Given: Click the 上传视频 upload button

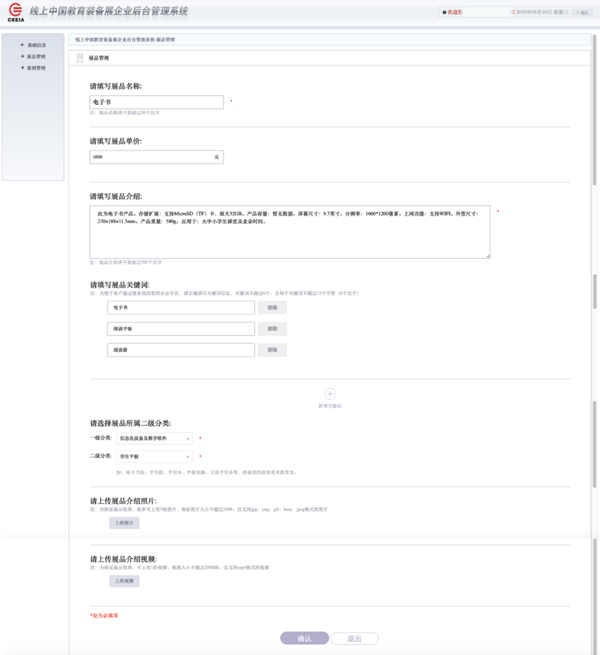Looking at the screenshot, I should pyautogui.click(x=124, y=581).
